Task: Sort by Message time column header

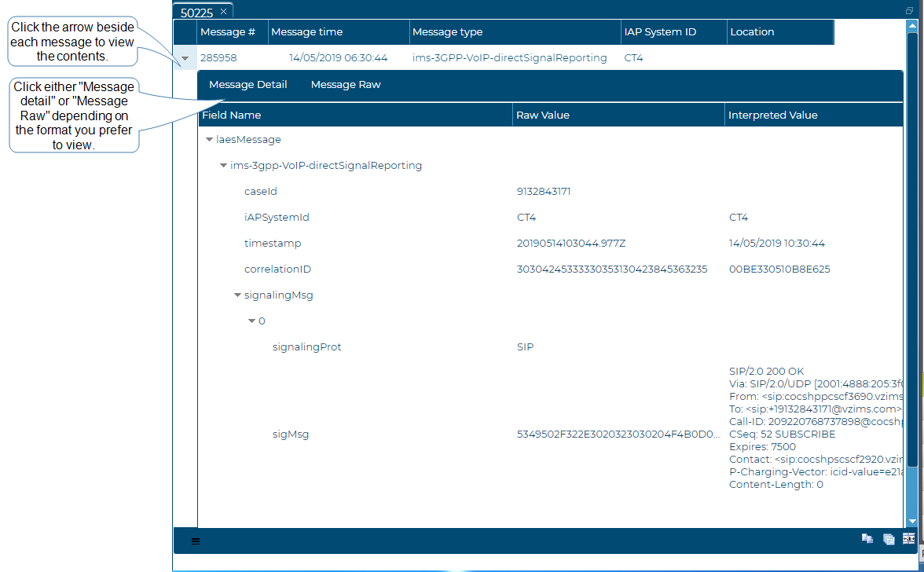Action: tap(338, 32)
